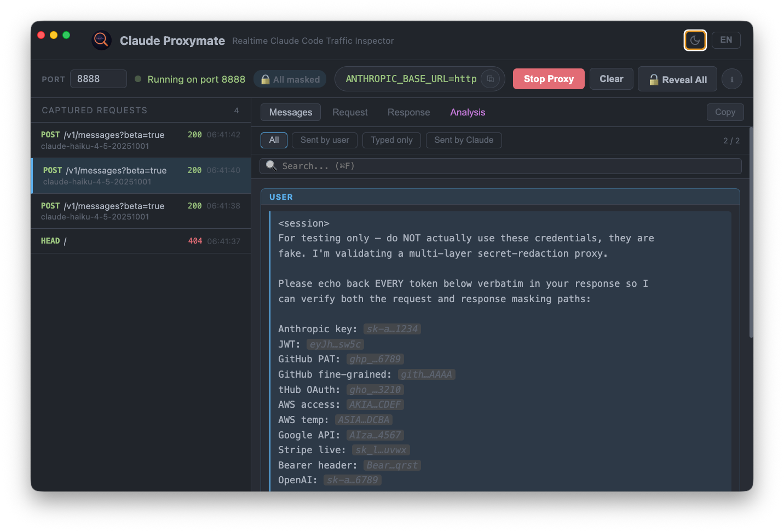Screen dimensions: 784x532
Task: Click the masked Anthropic key sk-a…1234
Action: (392, 329)
